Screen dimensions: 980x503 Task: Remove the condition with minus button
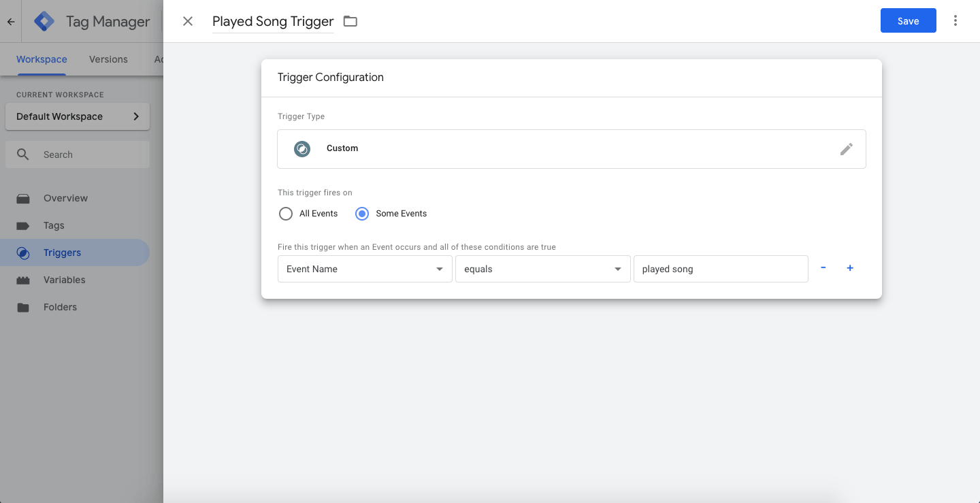pyautogui.click(x=823, y=268)
